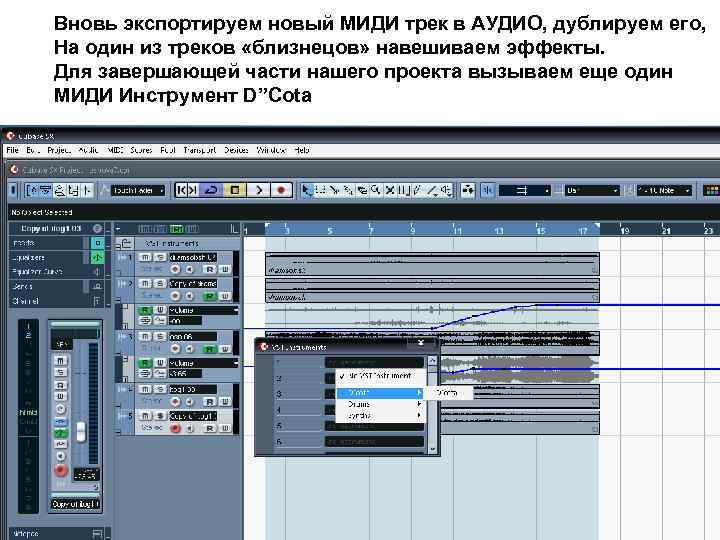
Task: Click the transport Record button
Action: tap(281, 190)
